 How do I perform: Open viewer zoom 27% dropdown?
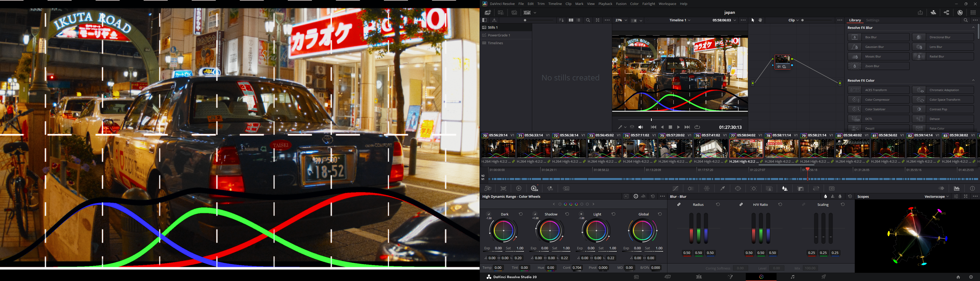[x=621, y=20]
